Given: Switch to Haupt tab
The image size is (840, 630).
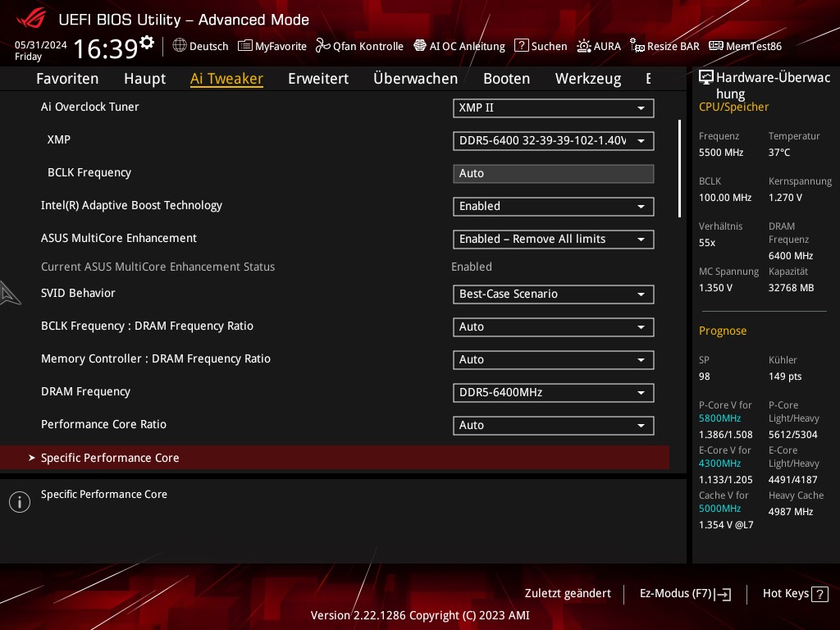Looking at the screenshot, I should (144, 79).
